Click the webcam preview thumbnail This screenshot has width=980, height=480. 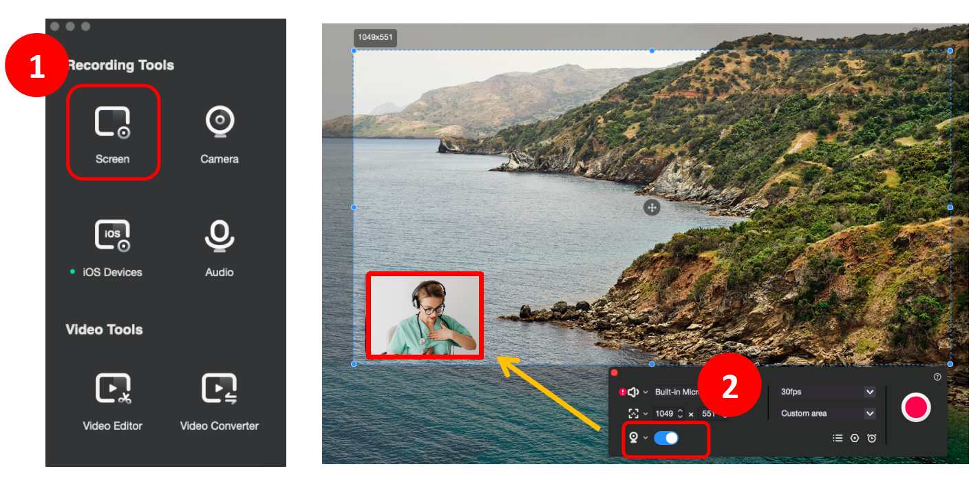[x=425, y=315]
